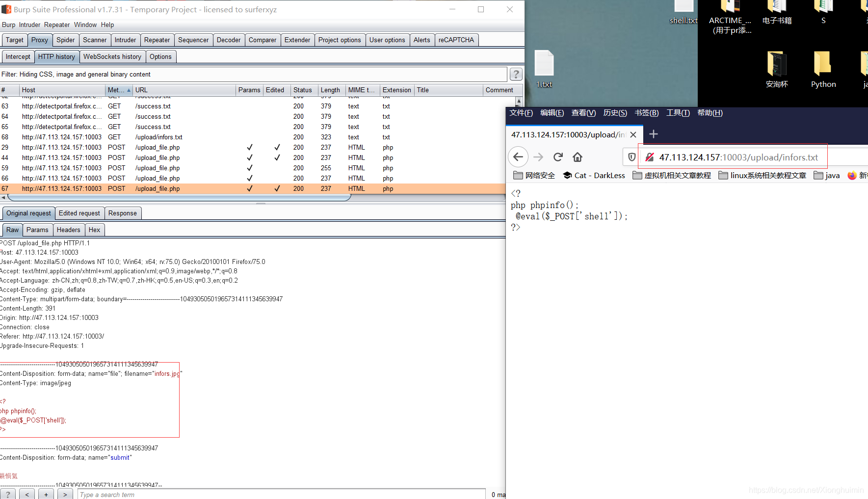The width and height of the screenshot is (868, 499).
Task: Open the Comparer tab
Action: tap(262, 40)
